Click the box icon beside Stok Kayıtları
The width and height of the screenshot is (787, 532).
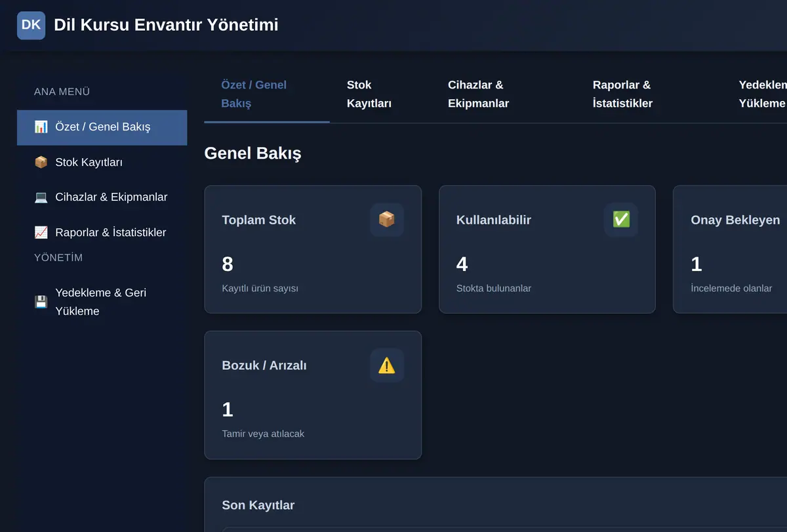41,162
